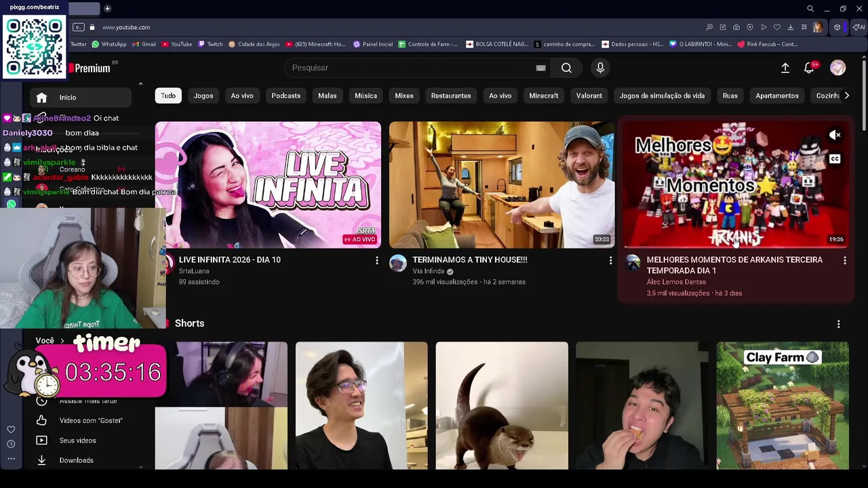Image resolution: width=868 pixels, height=488 pixels.
Task: Click the Início home icon in the sidebar
Action: 41,98
